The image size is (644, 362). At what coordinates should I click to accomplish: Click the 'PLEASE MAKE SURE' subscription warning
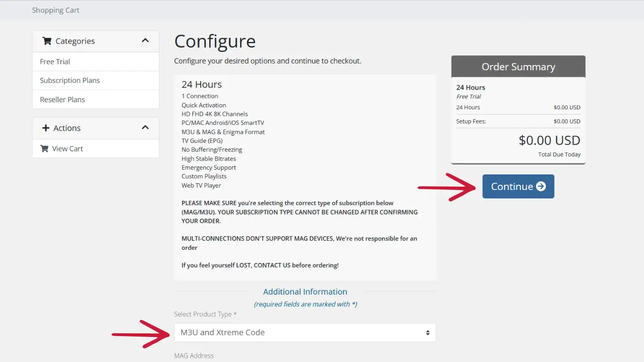click(x=299, y=212)
